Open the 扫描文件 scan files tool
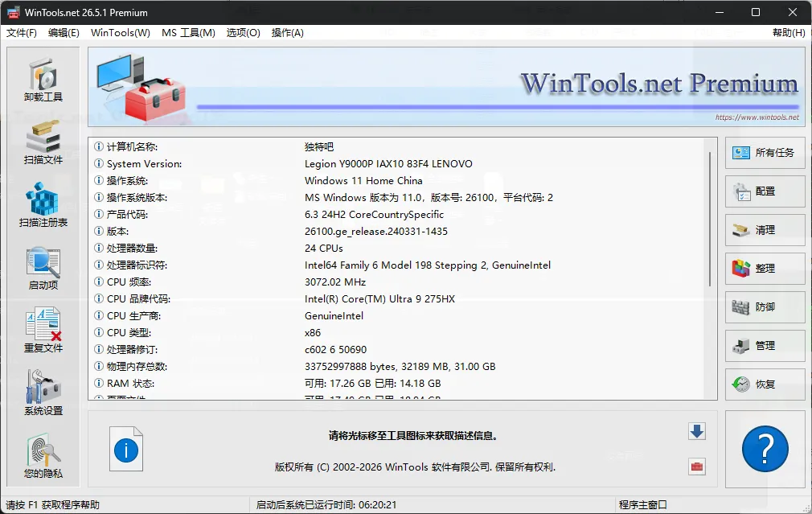The image size is (812, 514). 43,142
